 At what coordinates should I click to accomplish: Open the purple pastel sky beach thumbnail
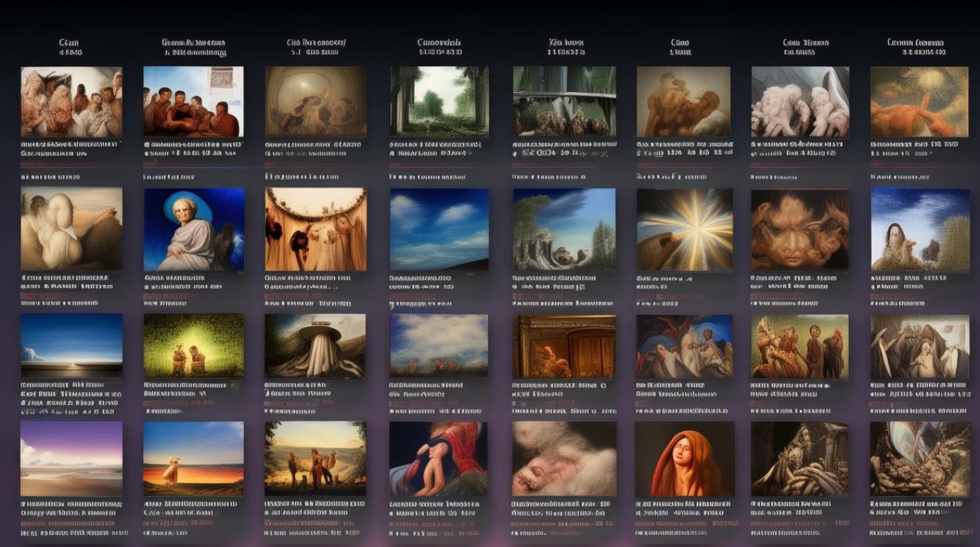pyautogui.click(x=71, y=459)
